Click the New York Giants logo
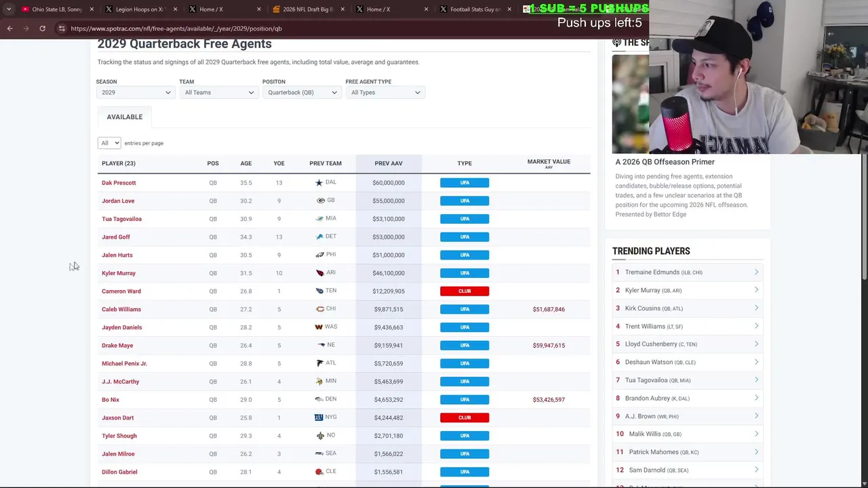The height and width of the screenshot is (488, 868). 319,418
